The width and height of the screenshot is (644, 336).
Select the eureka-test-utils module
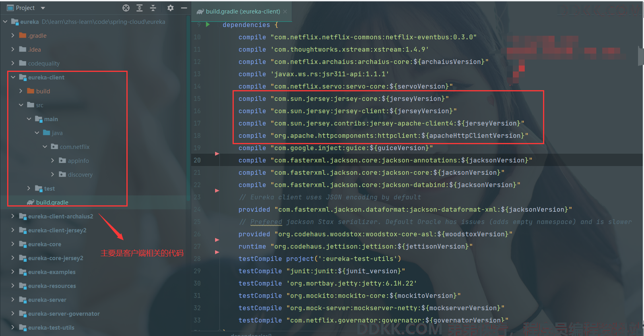(51, 328)
